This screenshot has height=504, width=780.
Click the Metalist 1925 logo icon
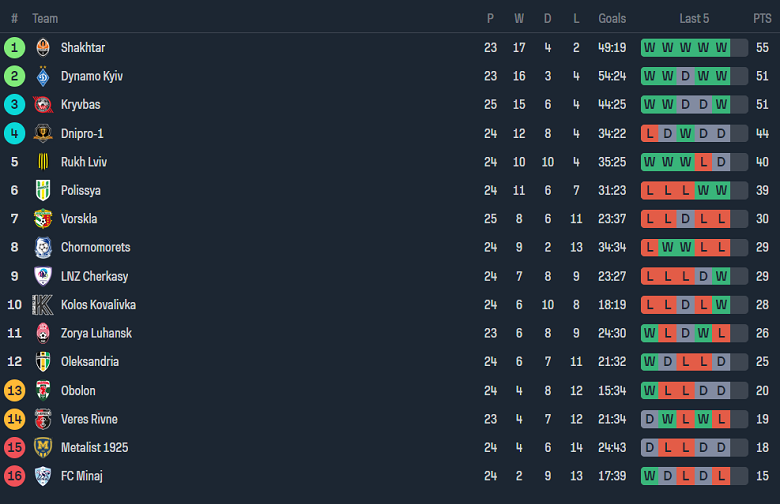coord(43,447)
